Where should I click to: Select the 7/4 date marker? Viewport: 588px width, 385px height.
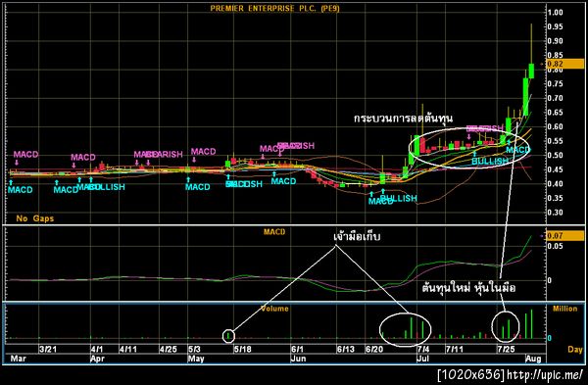tap(423, 350)
